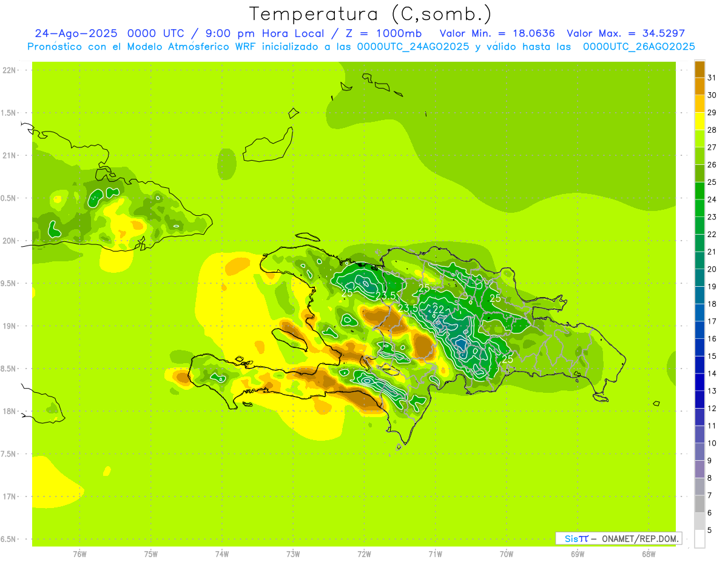Click the teal color bar band between 19 and 20
Screen dimensions: 728x562
tap(700, 278)
